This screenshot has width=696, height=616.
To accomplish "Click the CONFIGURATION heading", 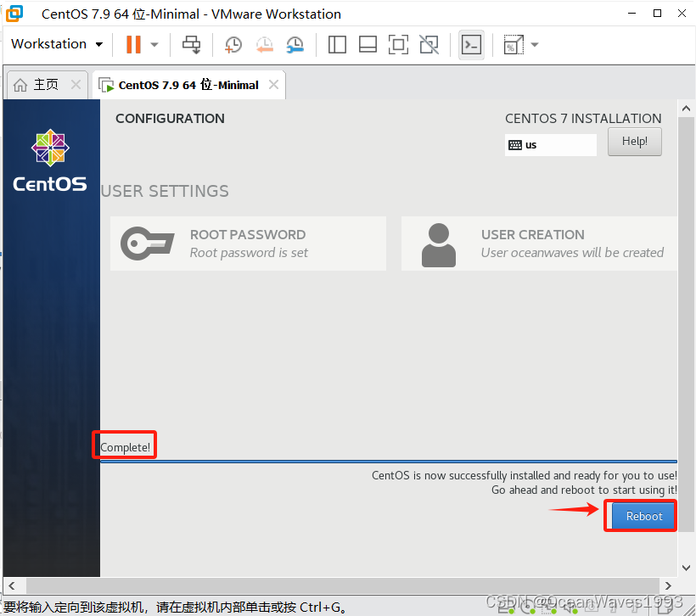I will [170, 119].
